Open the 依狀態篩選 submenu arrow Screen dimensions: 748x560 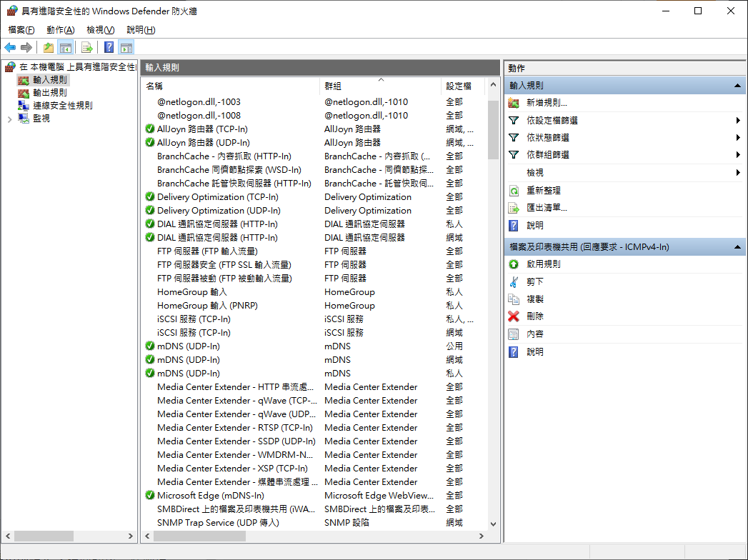738,137
